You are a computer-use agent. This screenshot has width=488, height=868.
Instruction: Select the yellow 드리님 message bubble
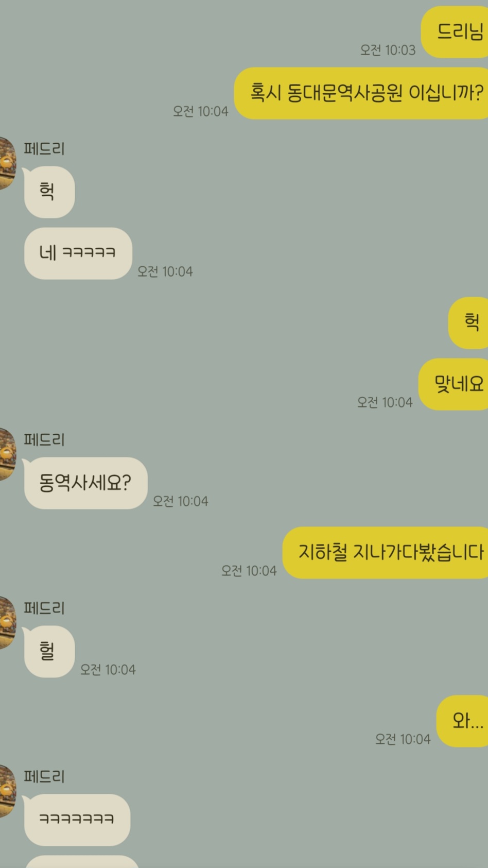(x=455, y=32)
